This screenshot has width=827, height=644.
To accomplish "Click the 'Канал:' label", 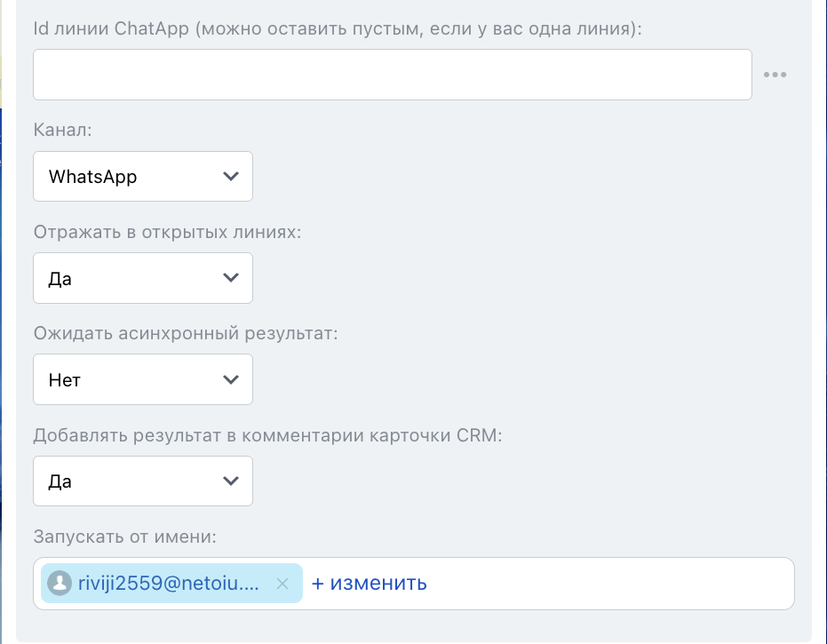I will pyautogui.click(x=63, y=130).
